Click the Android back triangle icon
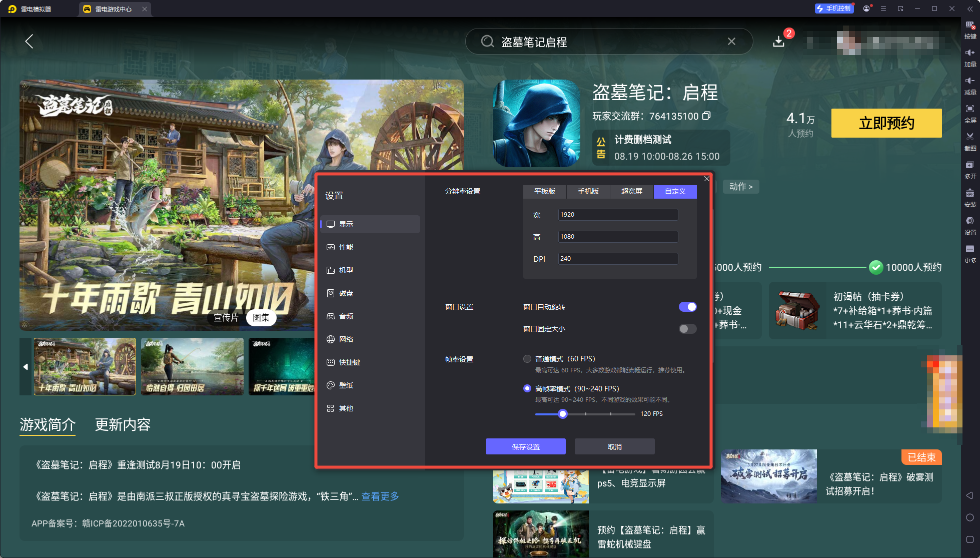 point(969,495)
